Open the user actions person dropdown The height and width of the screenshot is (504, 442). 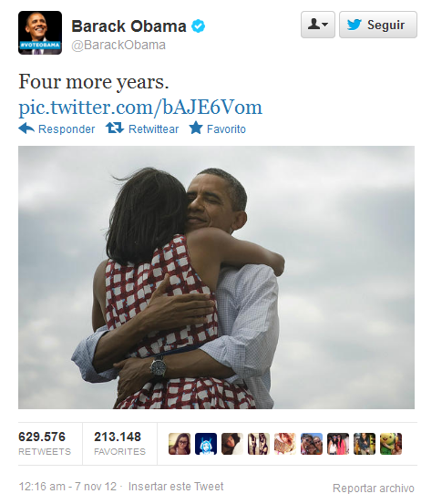point(318,25)
